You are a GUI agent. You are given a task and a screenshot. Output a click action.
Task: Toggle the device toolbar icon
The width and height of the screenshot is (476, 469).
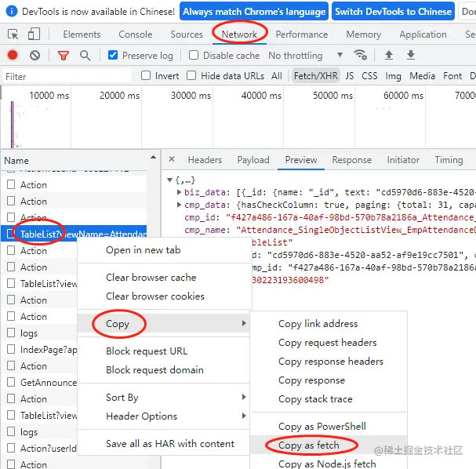34,35
